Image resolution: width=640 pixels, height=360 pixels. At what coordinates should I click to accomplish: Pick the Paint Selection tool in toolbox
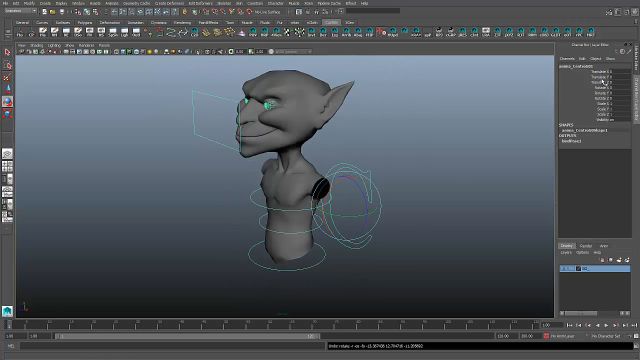click(x=7, y=78)
